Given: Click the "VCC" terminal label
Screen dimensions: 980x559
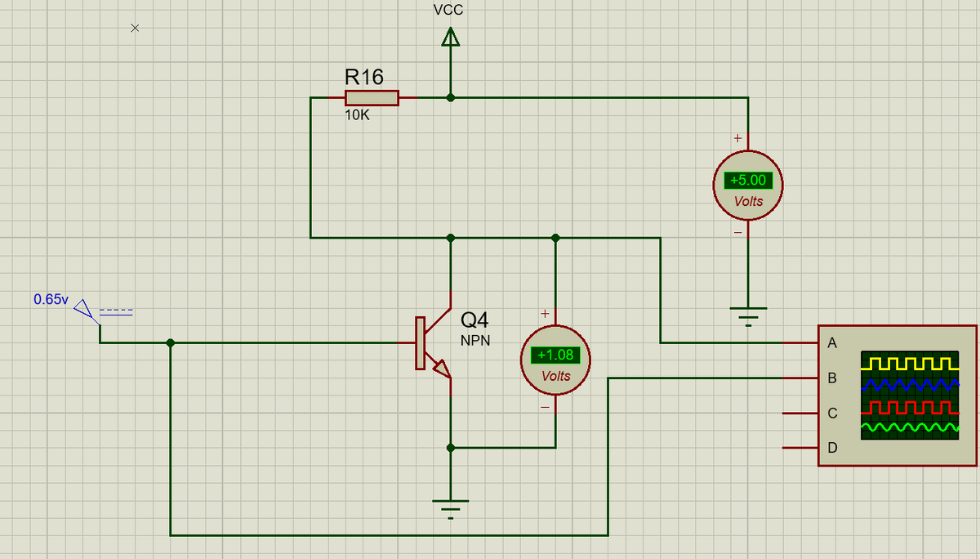Looking at the screenshot, I should pyautogui.click(x=448, y=10).
